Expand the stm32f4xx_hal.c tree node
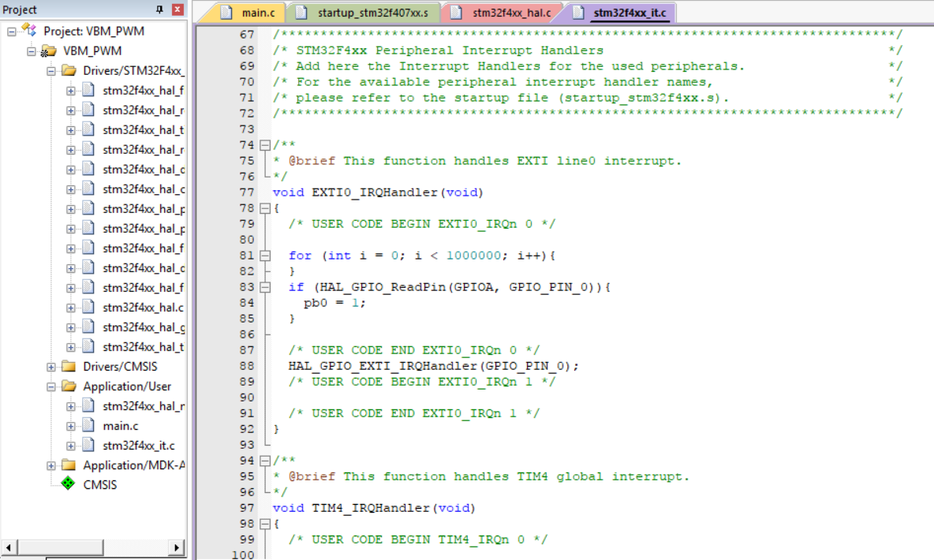This screenshot has height=560, width=934. tap(69, 307)
